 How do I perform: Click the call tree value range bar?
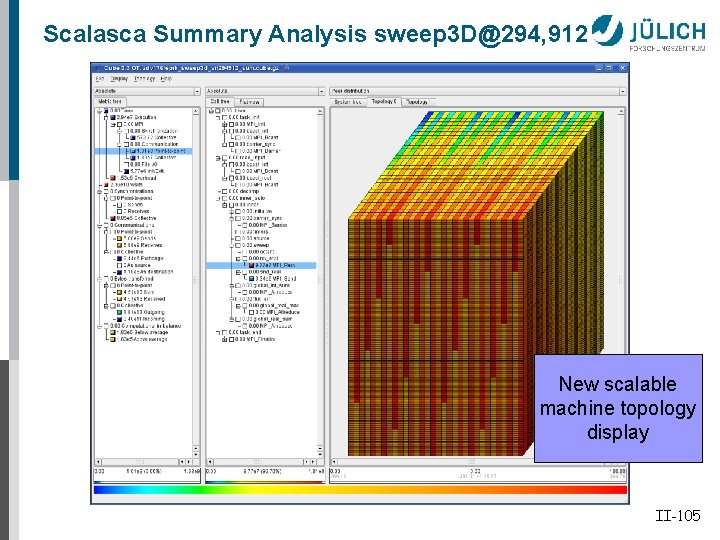pyautogui.click(x=265, y=475)
